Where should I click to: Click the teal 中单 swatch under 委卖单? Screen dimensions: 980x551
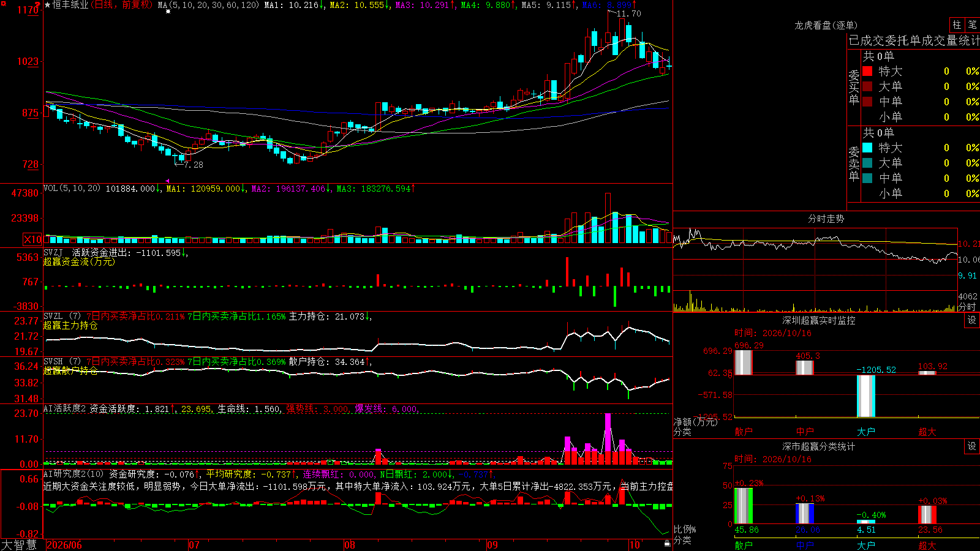coord(867,178)
